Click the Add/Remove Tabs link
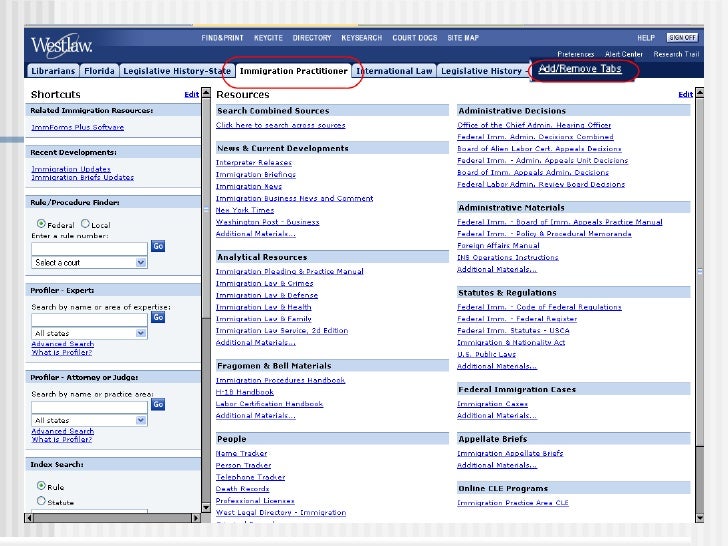Viewport: 728px width, 546px height. 580,69
